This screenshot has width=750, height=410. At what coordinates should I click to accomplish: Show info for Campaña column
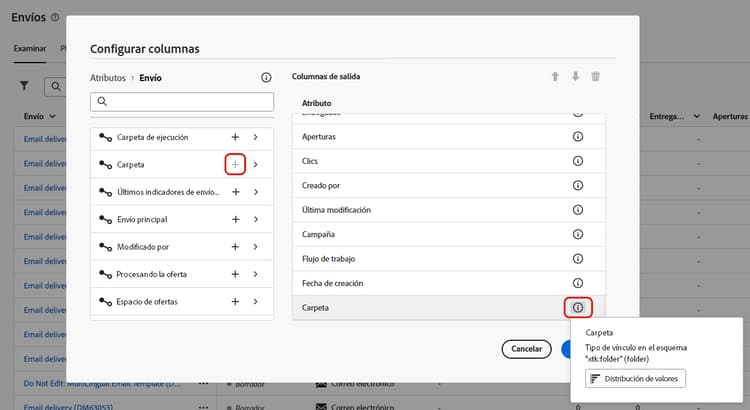coord(578,234)
